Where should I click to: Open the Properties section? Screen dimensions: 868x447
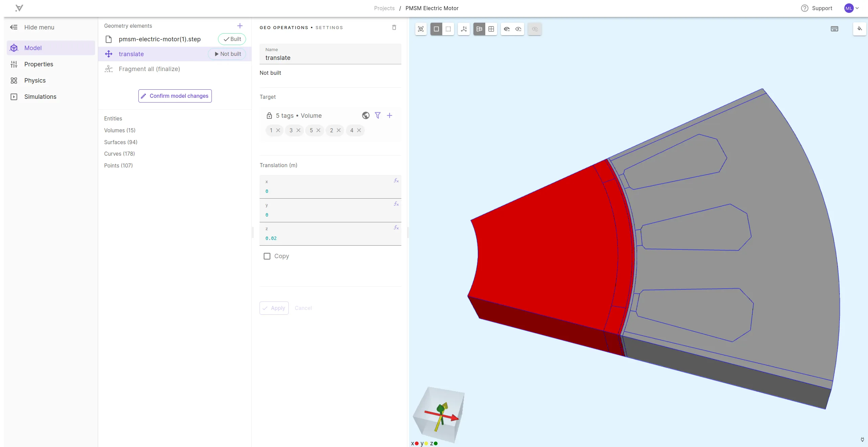pyautogui.click(x=51, y=64)
